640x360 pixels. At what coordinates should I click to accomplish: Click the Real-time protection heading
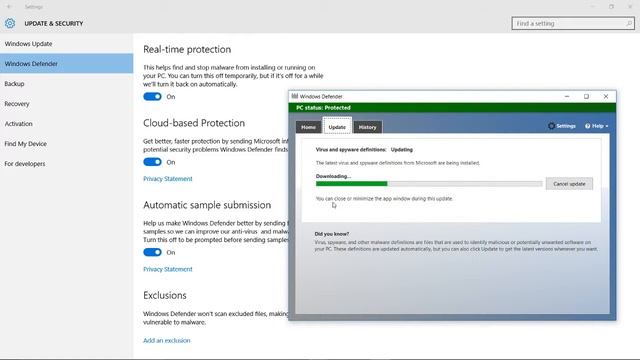click(187, 49)
